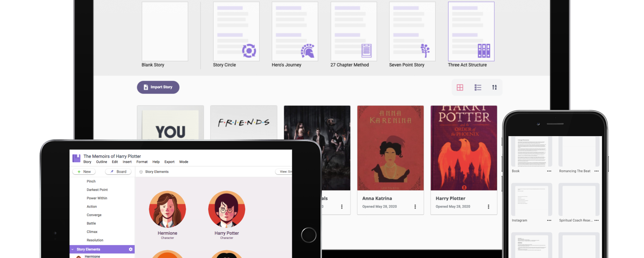The height and width of the screenshot is (258, 644).
Task: Open more options for Spiritual Coach
Action: [596, 221]
